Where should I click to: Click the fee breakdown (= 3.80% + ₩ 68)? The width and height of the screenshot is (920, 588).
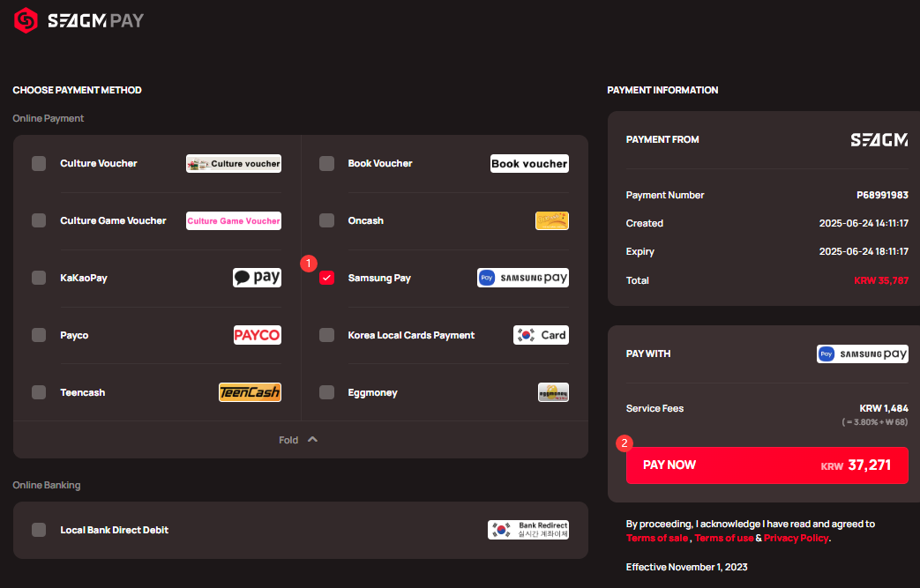point(875,422)
